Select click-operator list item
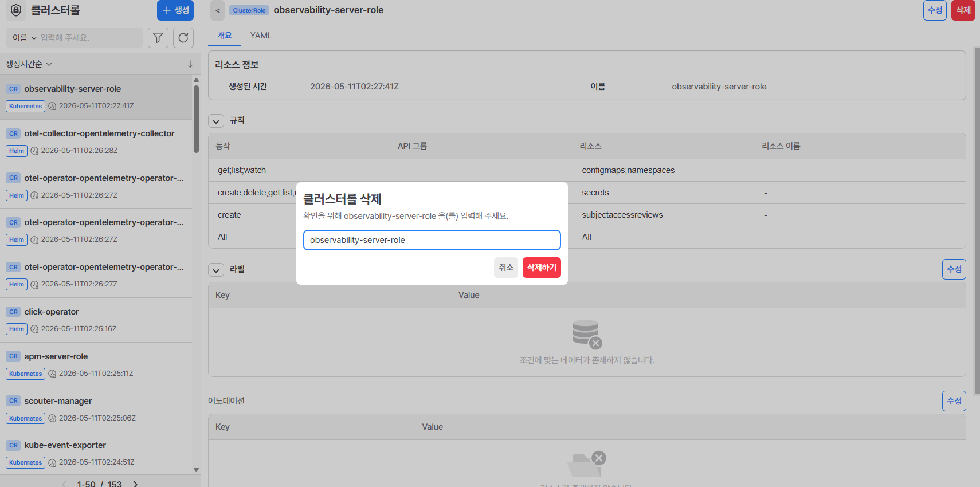This screenshot has height=487, width=980. pos(96,320)
